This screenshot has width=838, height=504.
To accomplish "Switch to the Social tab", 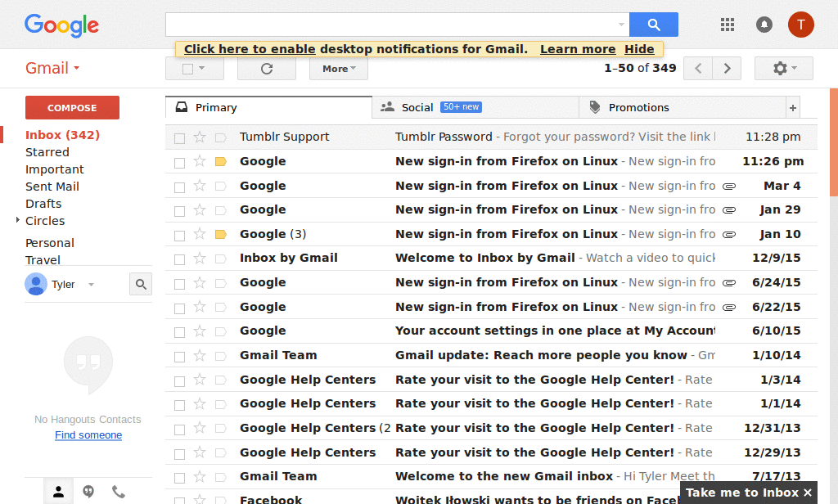I will tap(475, 107).
